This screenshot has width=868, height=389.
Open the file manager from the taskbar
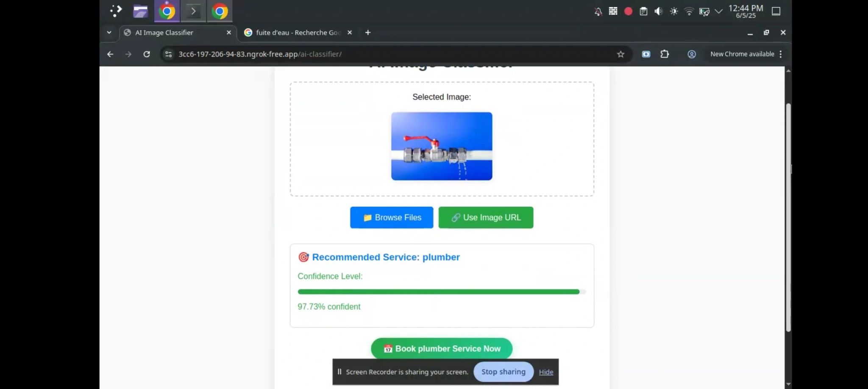click(140, 11)
